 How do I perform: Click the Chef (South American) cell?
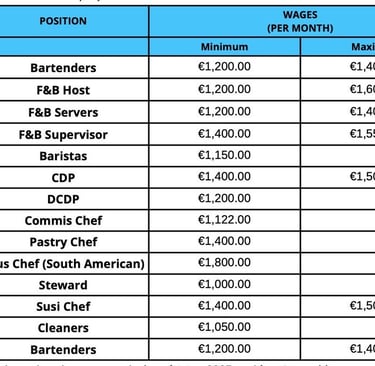tap(74, 263)
